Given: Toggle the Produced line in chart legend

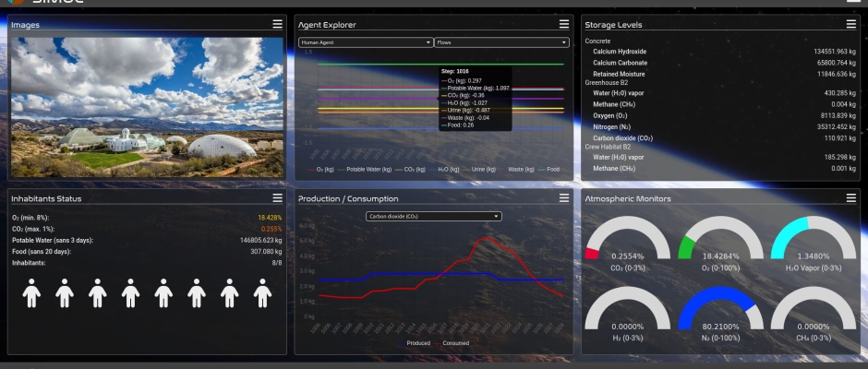Looking at the screenshot, I should tap(415, 343).
